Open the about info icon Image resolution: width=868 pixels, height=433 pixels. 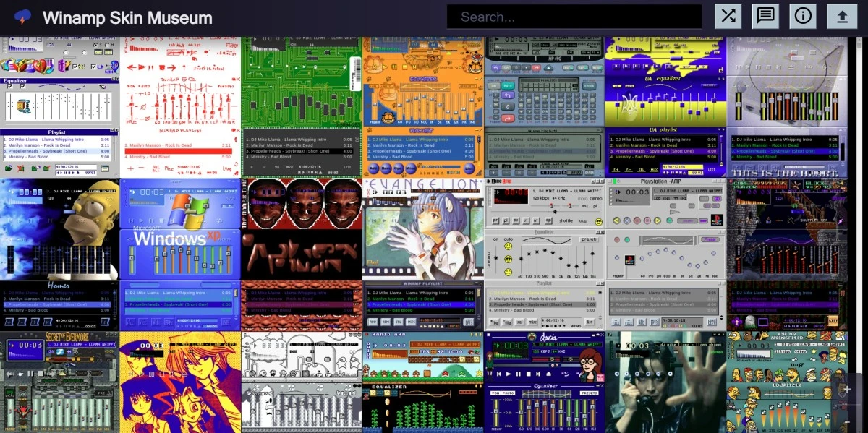coord(802,16)
